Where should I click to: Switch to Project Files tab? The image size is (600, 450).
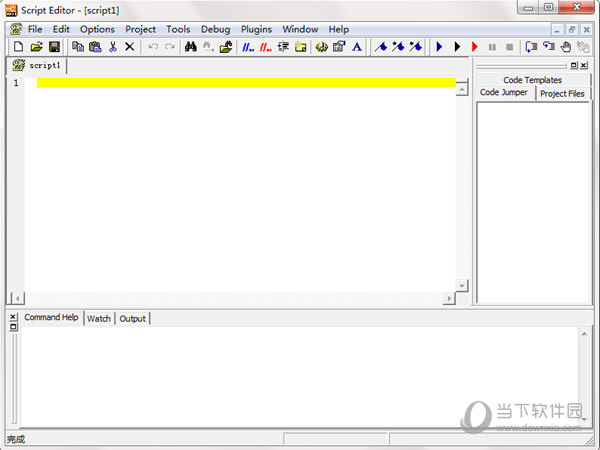coord(562,94)
